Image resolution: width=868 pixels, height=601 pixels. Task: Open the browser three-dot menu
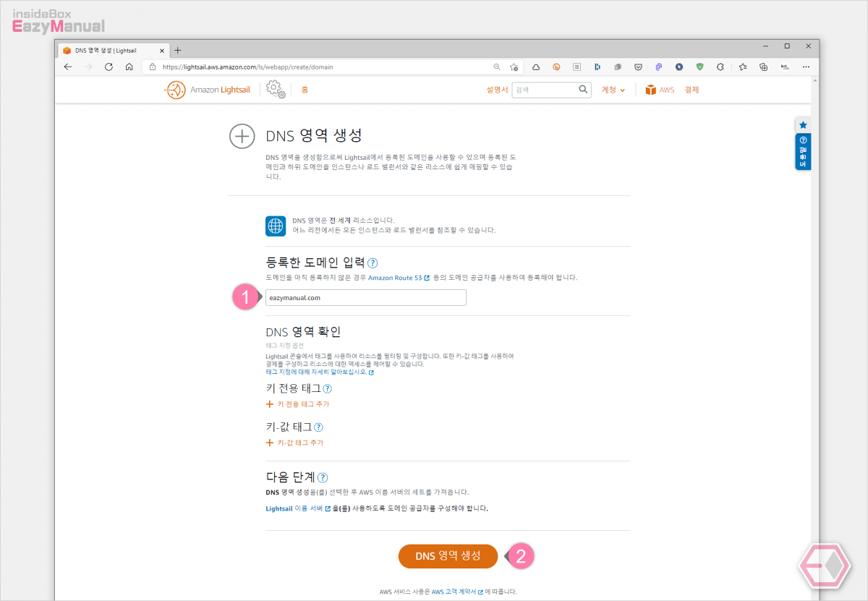click(x=806, y=67)
